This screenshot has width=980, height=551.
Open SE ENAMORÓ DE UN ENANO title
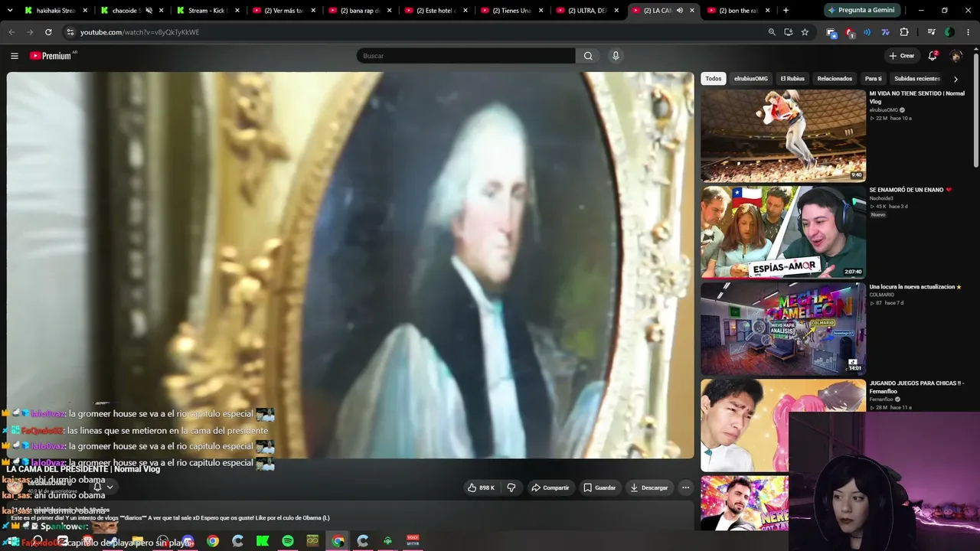pos(910,190)
